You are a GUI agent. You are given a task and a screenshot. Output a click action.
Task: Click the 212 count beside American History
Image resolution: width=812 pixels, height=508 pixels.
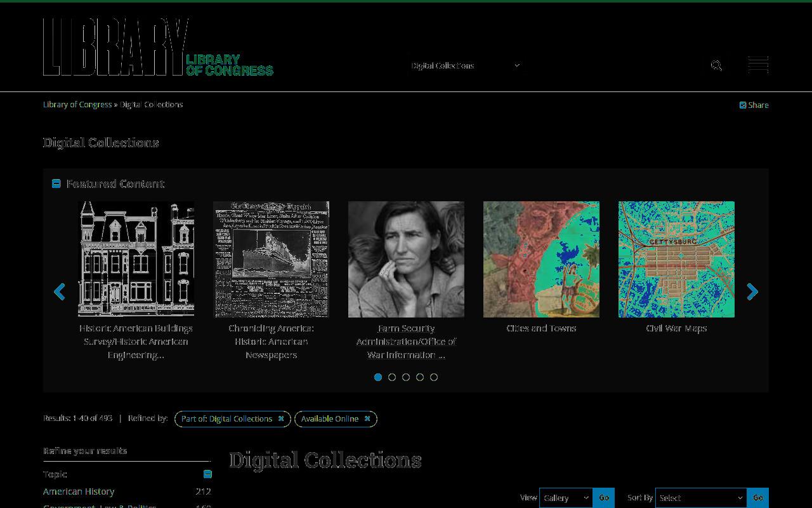[x=203, y=491]
